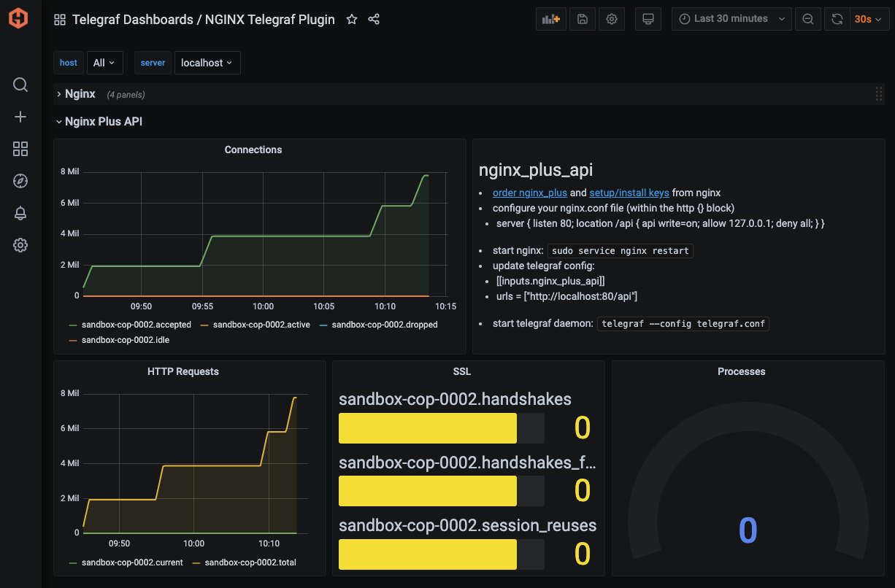Toggle sandbox-cop-0002.active legend series
Image resolution: width=895 pixels, height=588 pixels.
261,325
